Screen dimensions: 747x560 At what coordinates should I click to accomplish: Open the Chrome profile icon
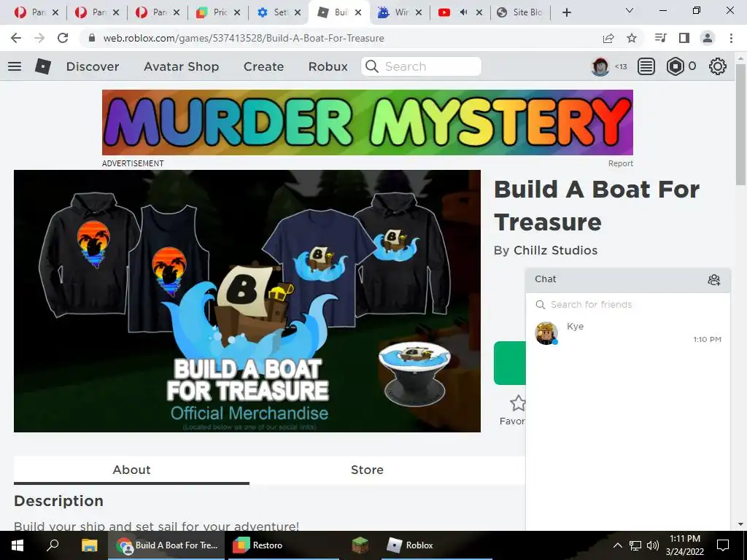click(708, 38)
